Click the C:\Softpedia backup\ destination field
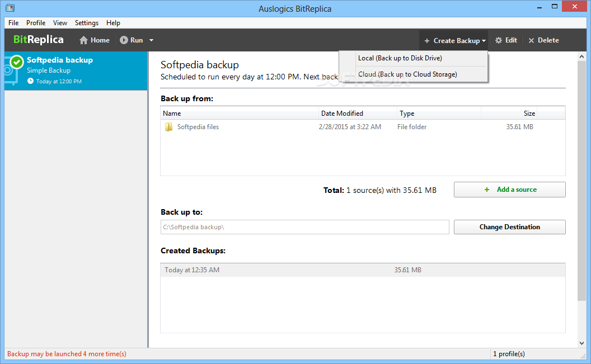The width and height of the screenshot is (591, 364). (305, 227)
